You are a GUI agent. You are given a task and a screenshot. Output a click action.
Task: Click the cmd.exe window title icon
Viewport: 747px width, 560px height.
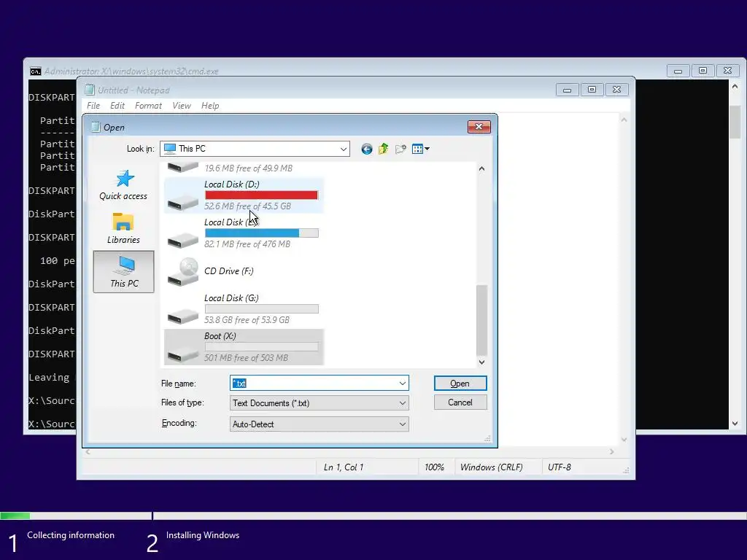tap(36, 71)
